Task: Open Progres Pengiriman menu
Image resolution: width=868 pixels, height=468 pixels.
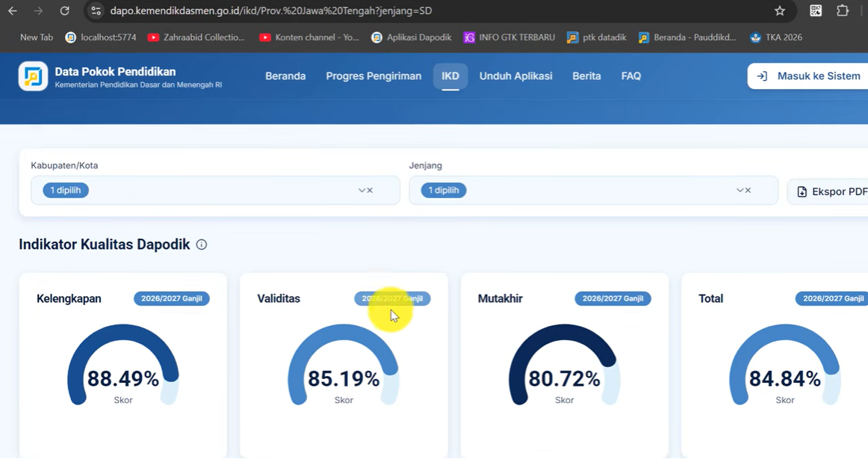Action: coord(373,76)
